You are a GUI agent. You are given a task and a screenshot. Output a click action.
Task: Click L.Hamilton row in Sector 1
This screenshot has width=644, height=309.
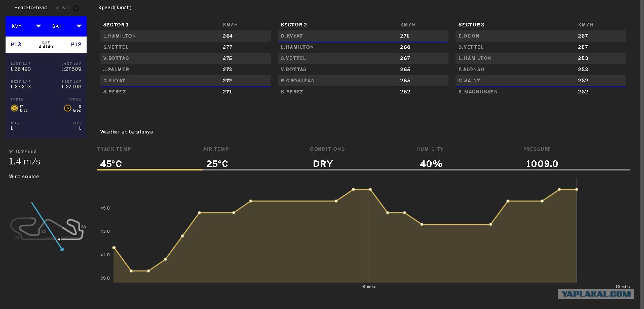click(x=185, y=36)
